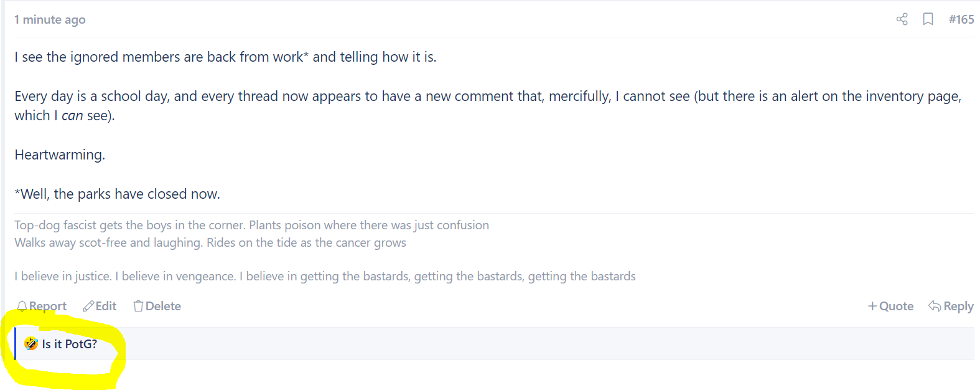Click the laughing emoji reaction icon
The height and width of the screenshot is (390, 980).
pos(30,343)
